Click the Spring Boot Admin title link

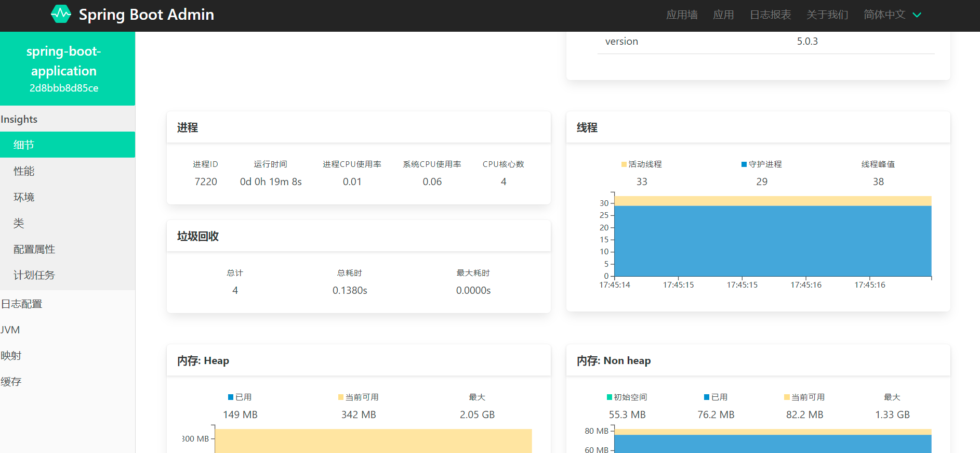click(147, 15)
